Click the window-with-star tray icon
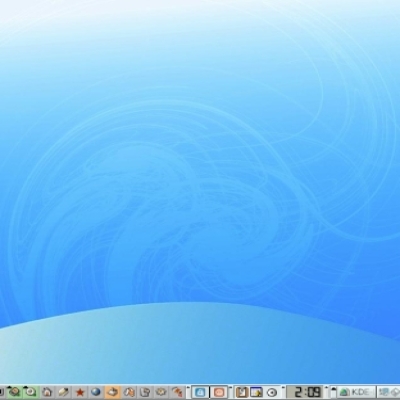400x400 pixels. coord(257,392)
